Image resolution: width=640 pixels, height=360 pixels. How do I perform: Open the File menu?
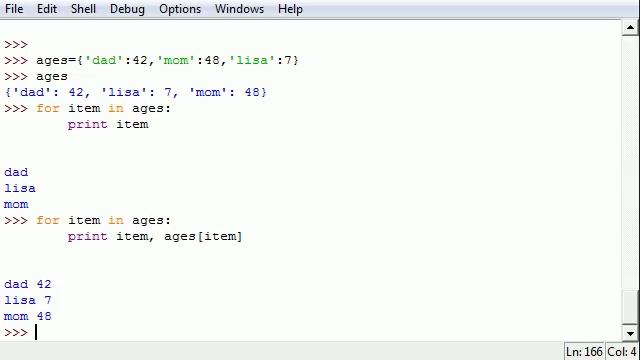(x=14, y=9)
